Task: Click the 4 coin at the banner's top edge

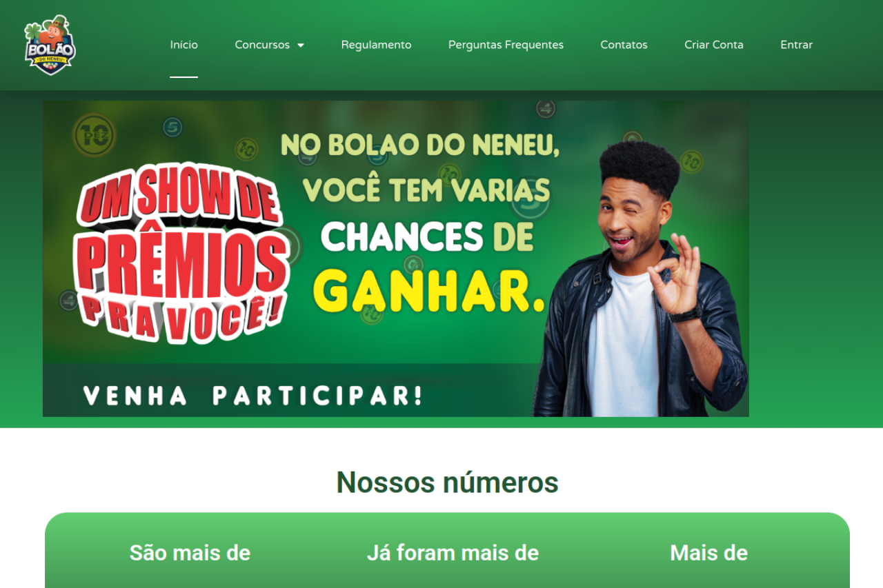Action: point(546,108)
